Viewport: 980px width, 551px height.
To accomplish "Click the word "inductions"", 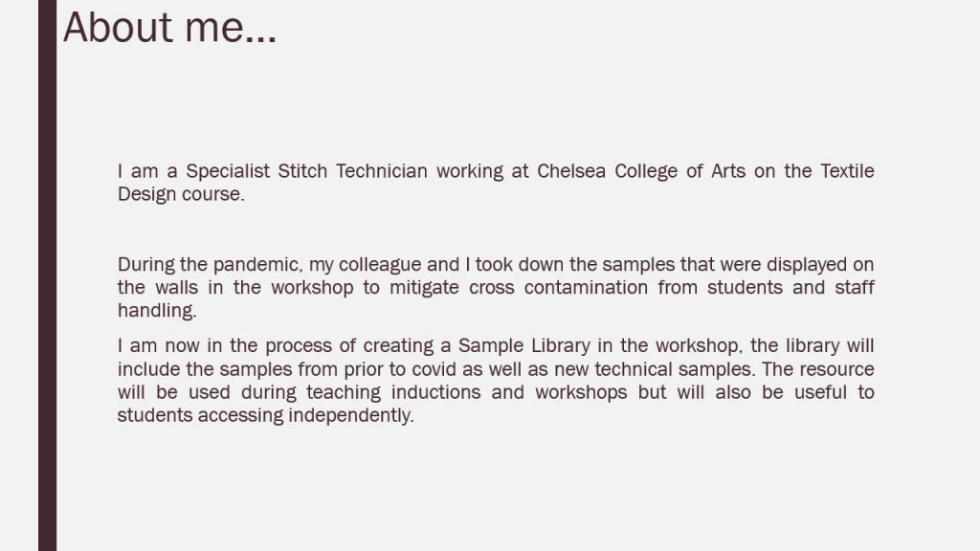I will coord(435,392).
